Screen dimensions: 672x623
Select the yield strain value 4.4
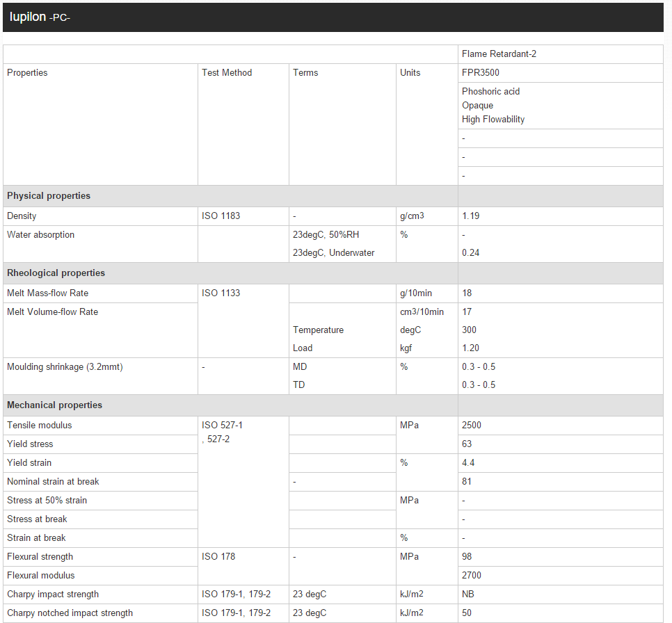point(468,463)
